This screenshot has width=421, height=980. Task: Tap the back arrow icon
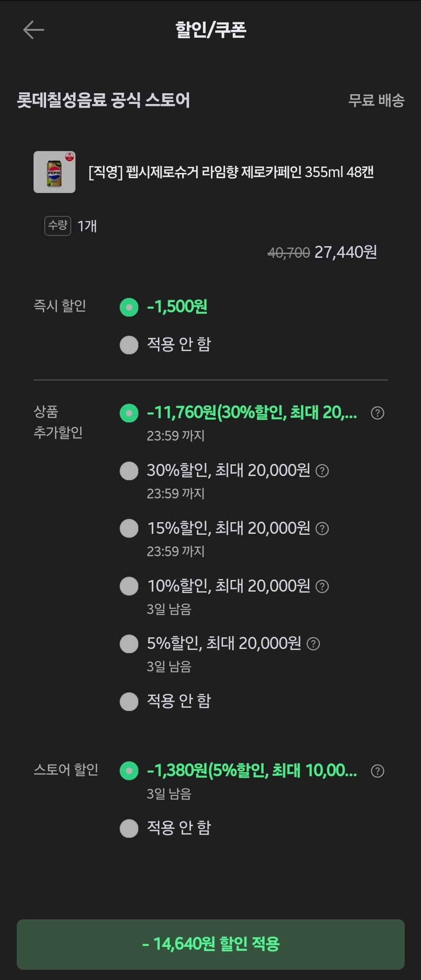34,30
